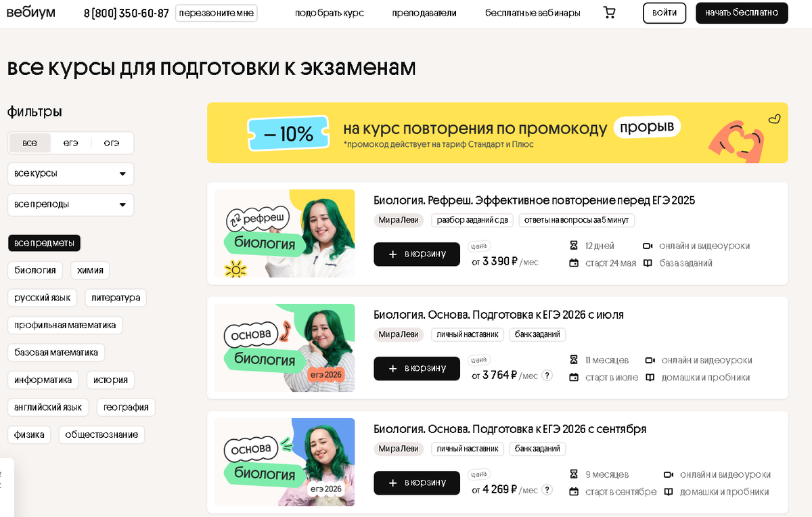This screenshot has width=812, height=517.
Task: Open подобрать курс in the top menu
Action: [x=330, y=13]
